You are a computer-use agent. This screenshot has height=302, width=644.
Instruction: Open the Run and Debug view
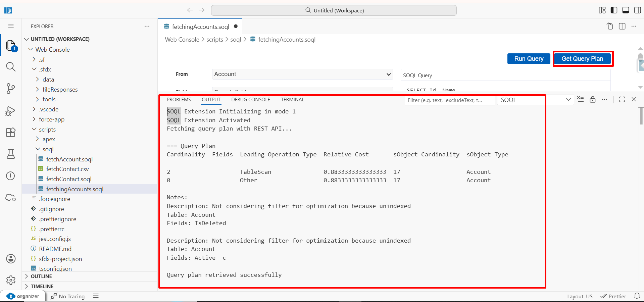(x=11, y=110)
